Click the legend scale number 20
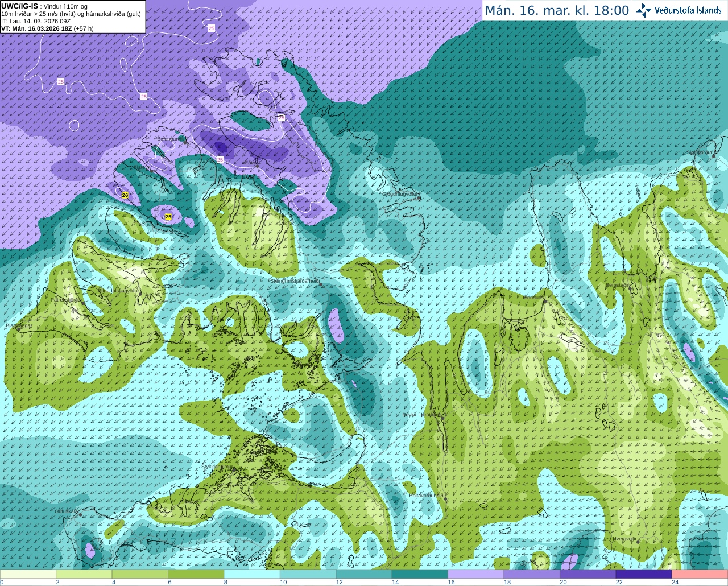Screen dimensions: 728x586 point(563,582)
